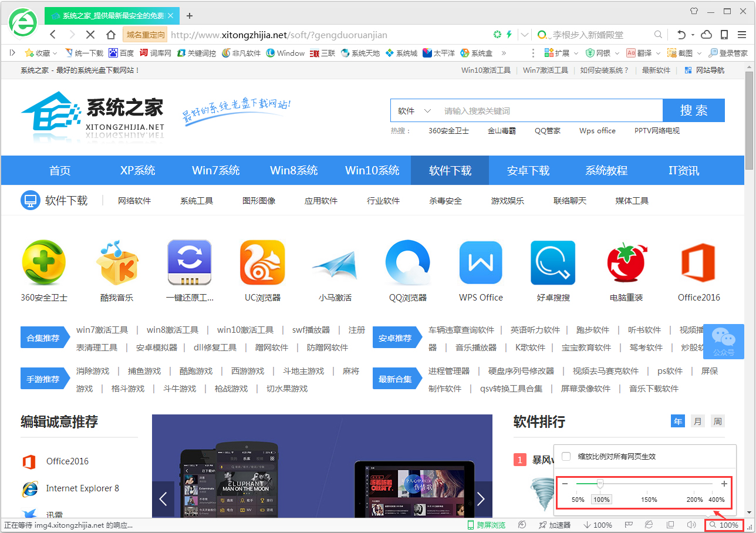756x533 pixels.
Task: Mute page sound via speaker icon
Action: coord(691,524)
